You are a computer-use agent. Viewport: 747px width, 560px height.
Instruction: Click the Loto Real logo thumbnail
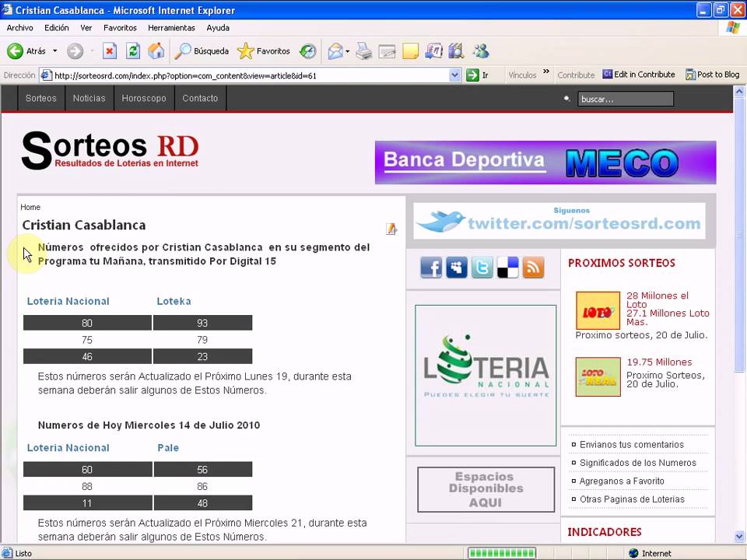(x=598, y=376)
